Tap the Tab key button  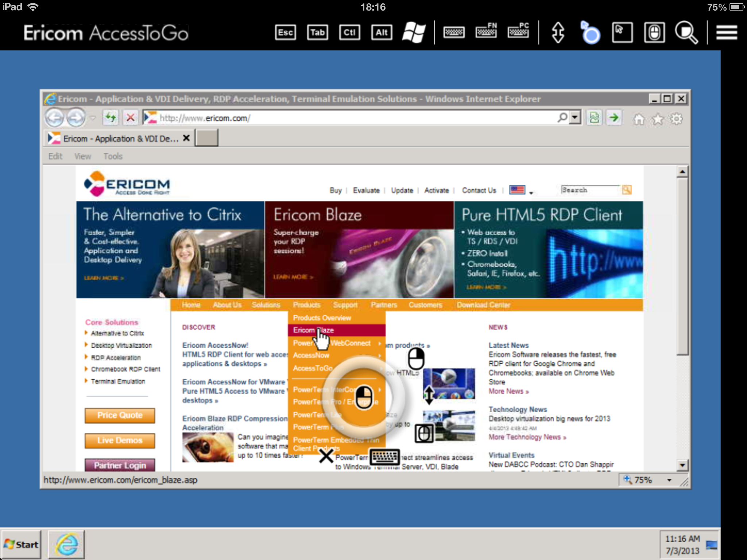317,32
